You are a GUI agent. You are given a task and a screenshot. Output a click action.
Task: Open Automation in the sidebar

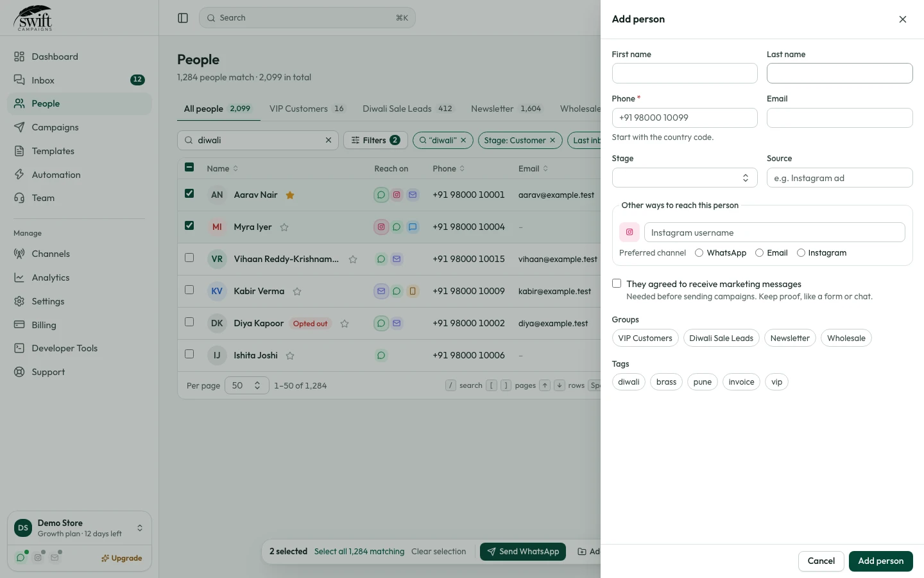pyautogui.click(x=80, y=175)
